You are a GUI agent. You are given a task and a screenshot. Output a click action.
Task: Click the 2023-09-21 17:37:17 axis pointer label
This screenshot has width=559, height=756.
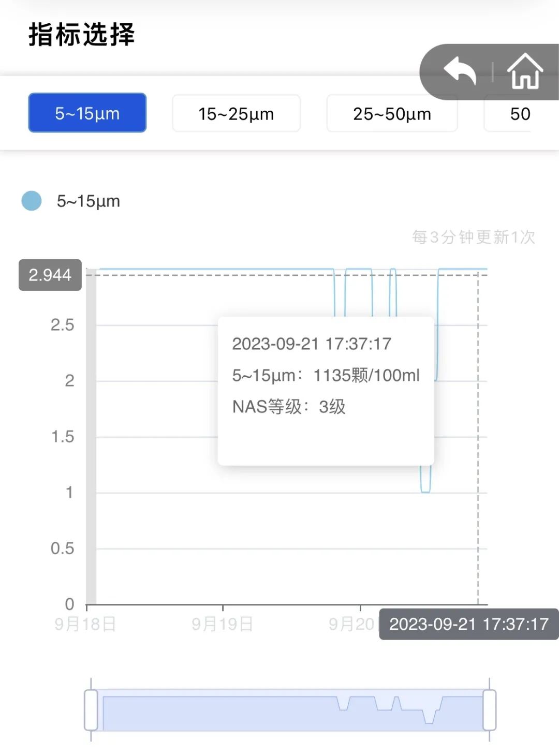pyautogui.click(x=468, y=624)
